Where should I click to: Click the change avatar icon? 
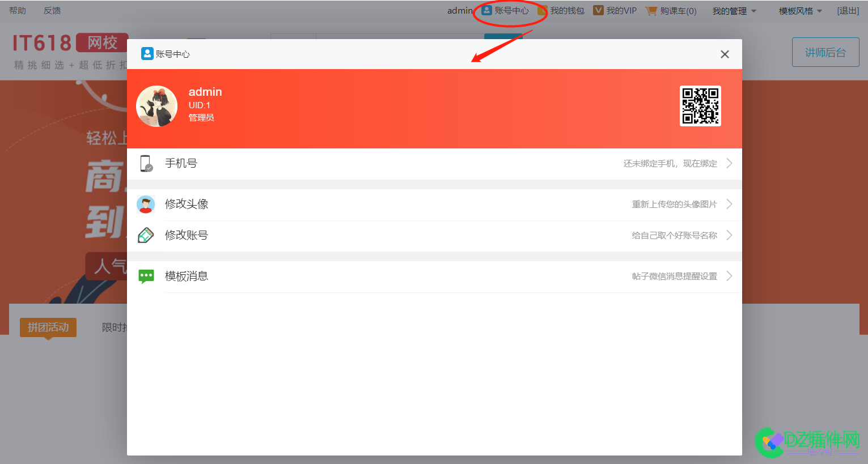[x=146, y=204]
